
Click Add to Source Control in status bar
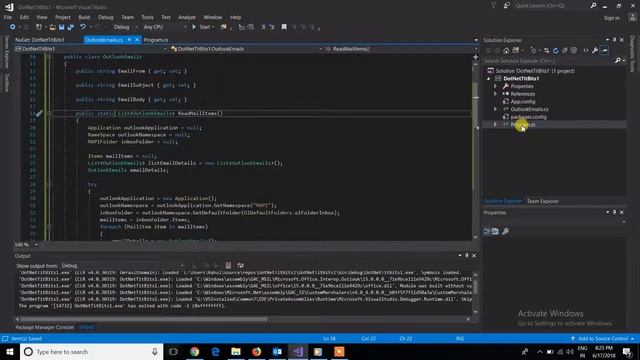(x=603, y=338)
